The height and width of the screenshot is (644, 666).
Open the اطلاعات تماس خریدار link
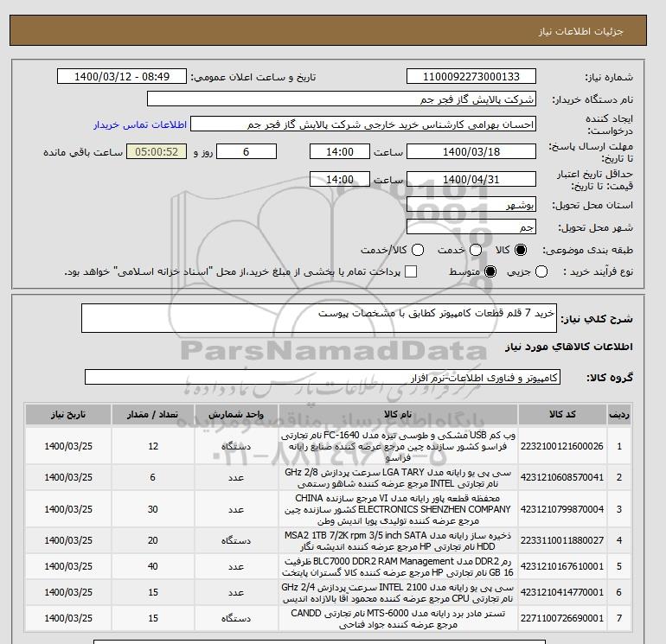pos(140,124)
